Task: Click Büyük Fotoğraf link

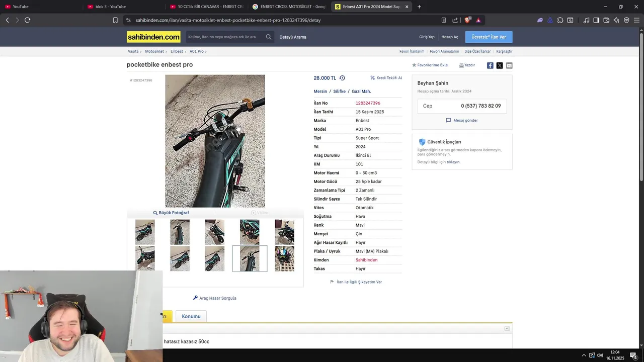Action: click(171, 213)
